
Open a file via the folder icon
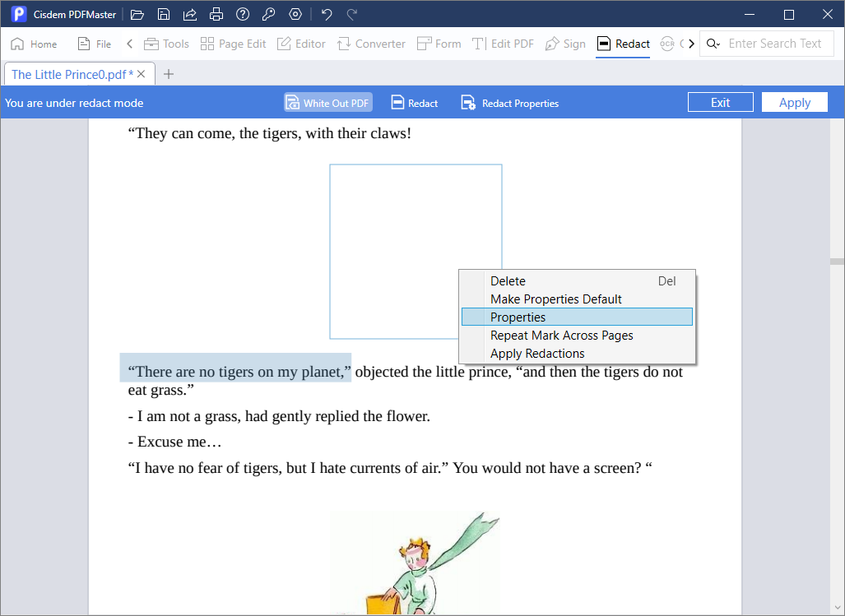coord(137,15)
